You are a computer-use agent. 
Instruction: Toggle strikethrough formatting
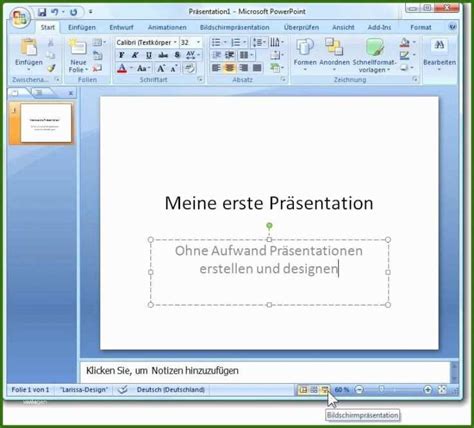(163, 55)
